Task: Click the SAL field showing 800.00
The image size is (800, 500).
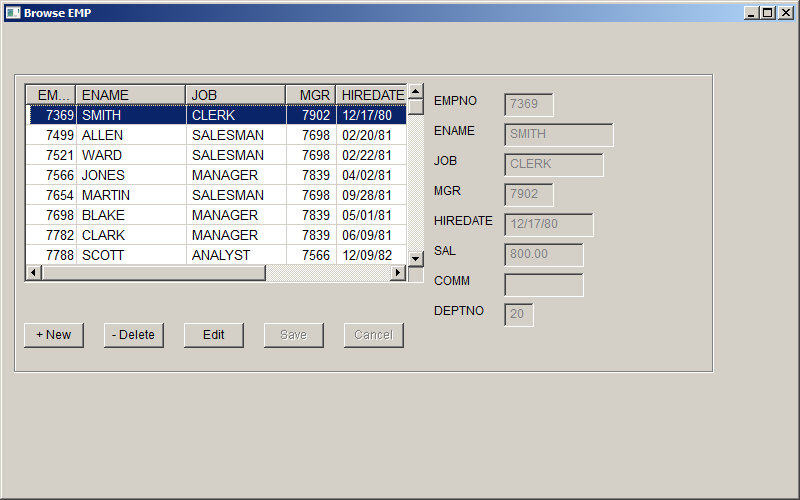Action: pyautogui.click(x=543, y=255)
